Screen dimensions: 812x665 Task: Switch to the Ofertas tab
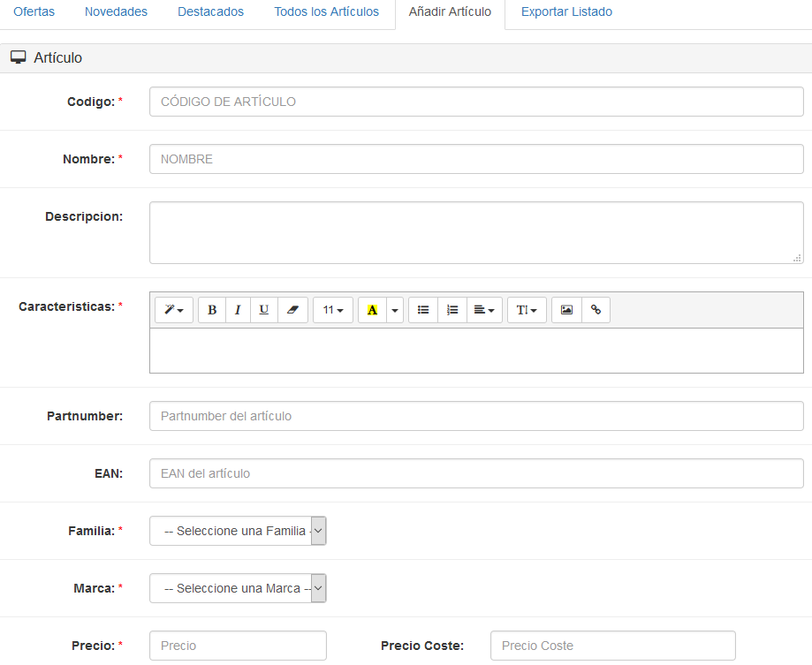coord(34,12)
